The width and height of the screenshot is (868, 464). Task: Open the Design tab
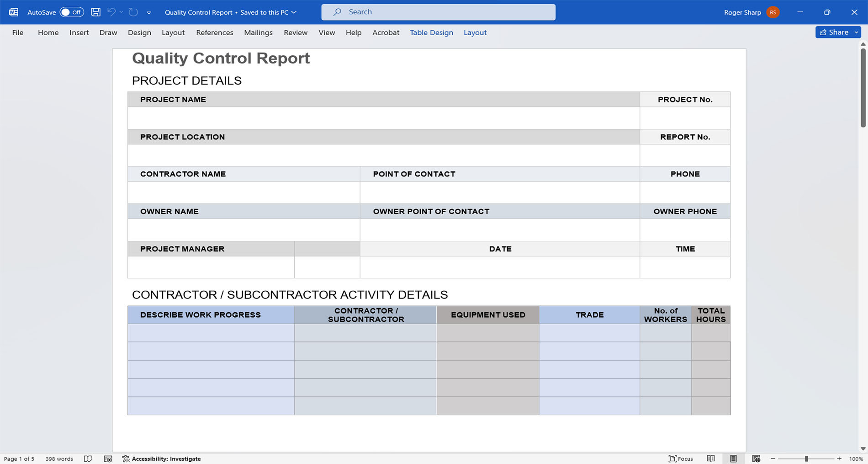pyautogui.click(x=139, y=32)
